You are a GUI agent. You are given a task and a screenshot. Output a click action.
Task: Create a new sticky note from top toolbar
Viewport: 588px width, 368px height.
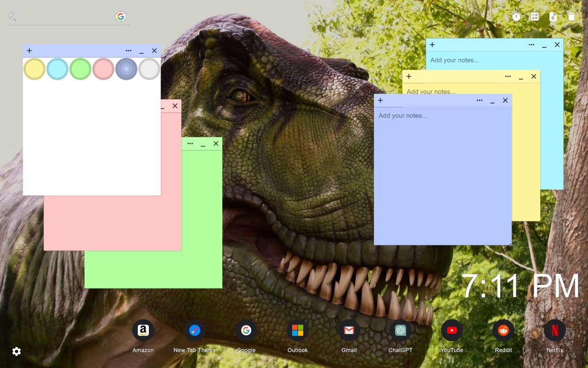pos(553,17)
